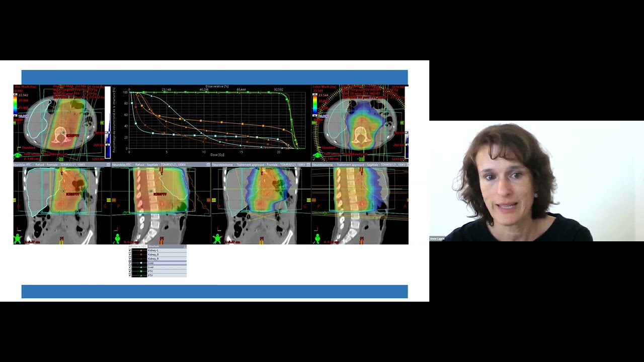Click Dose relative [%] axis label
This screenshot has width=644, height=362.
coord(217,86)
